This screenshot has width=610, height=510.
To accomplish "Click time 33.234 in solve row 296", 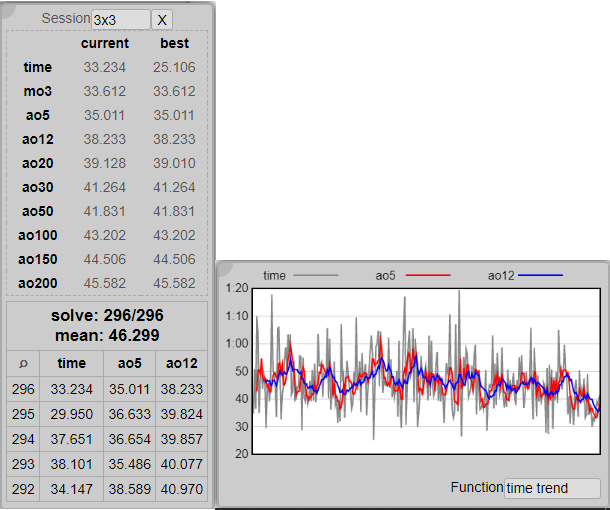I will tap(72, 389).
